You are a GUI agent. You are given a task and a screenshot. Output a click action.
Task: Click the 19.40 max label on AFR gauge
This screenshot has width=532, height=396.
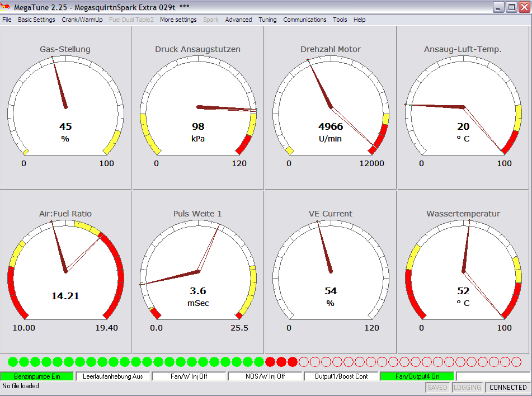[x=106, y=328]
